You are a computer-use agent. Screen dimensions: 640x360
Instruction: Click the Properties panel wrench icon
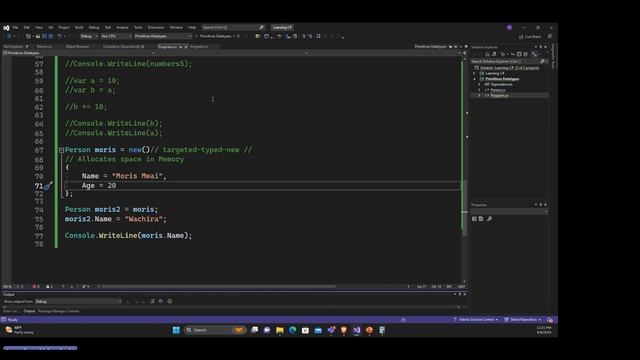(x=489, y=219)
